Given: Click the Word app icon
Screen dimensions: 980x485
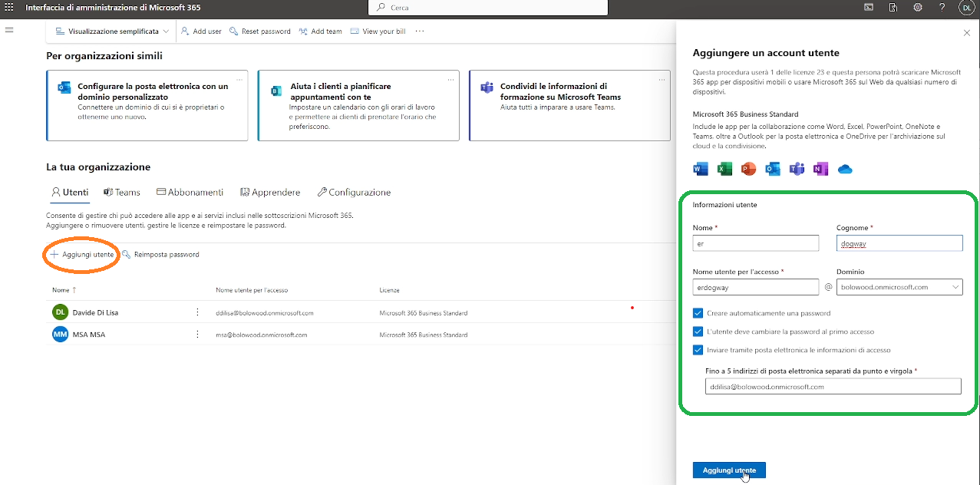Looking at the screenshot, I should coord(701,169).
